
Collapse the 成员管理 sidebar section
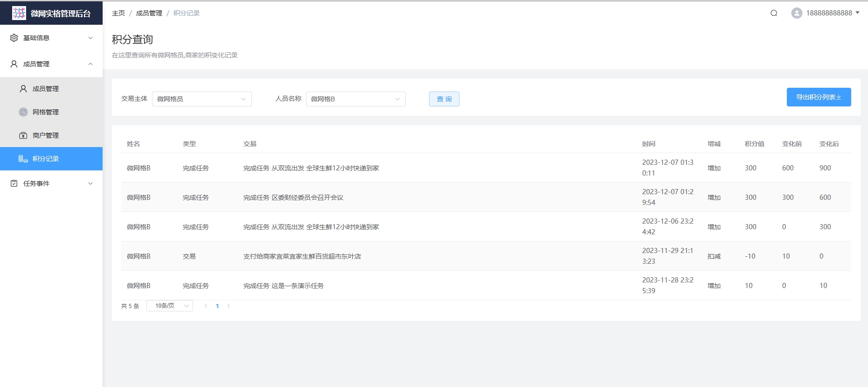tap(90, 64)
